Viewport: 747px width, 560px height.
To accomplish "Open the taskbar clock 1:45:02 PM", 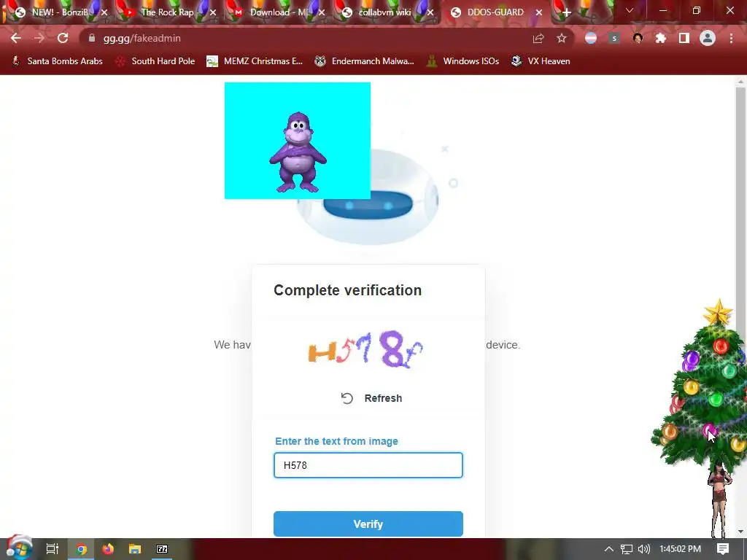I will (681, 549).
